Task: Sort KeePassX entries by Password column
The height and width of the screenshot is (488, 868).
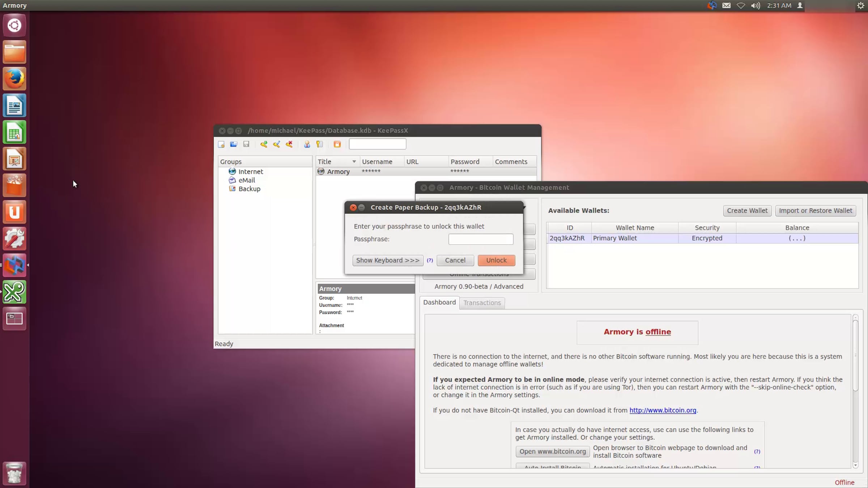Action: tap(471, 162)
